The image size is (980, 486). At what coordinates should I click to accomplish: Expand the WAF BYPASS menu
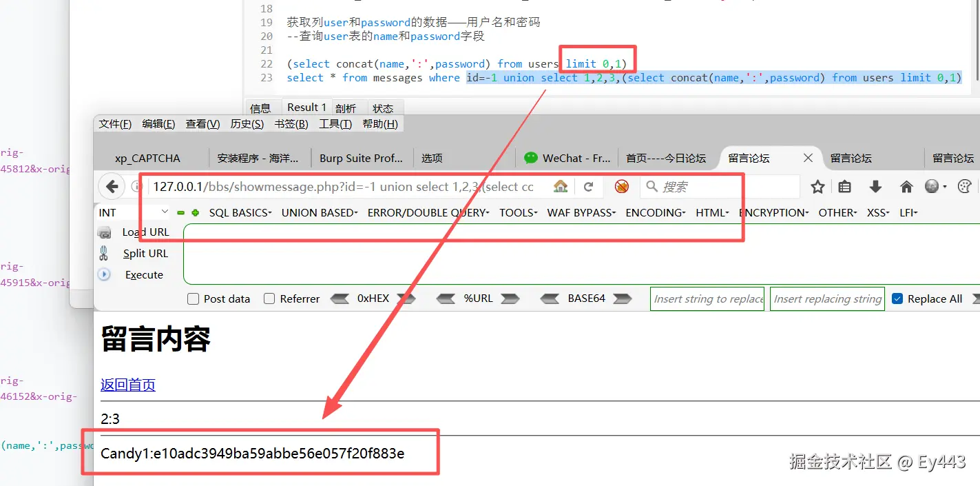(581, 212)
